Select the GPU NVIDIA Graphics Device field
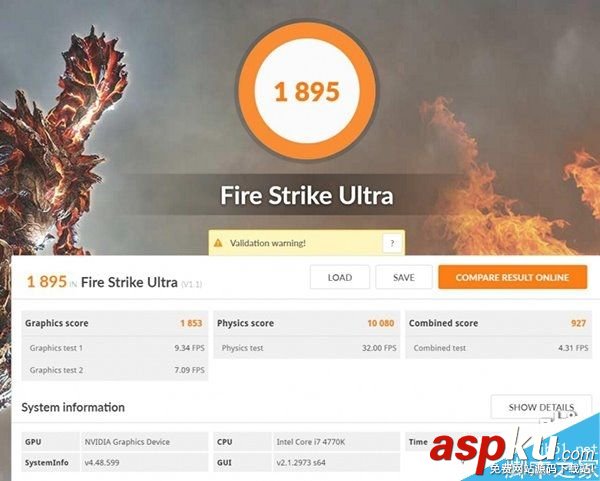This screenshot has height=481, width=600. [x=115, y=442]
